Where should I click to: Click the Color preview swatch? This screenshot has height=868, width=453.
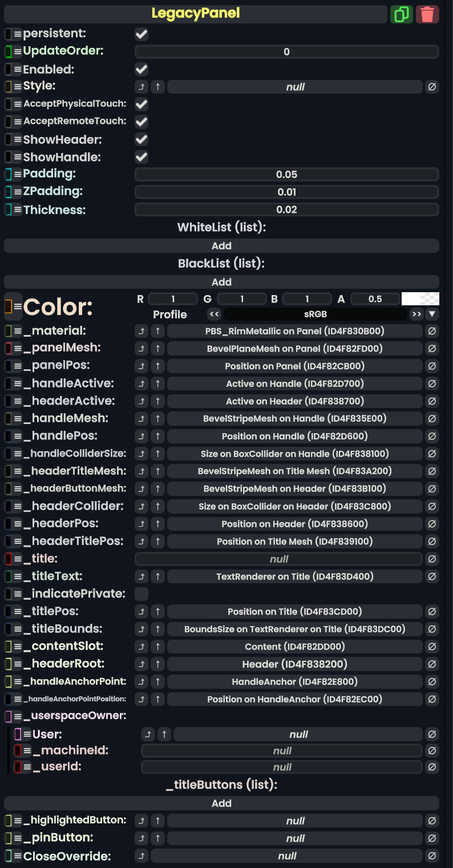tap(420, 298)
